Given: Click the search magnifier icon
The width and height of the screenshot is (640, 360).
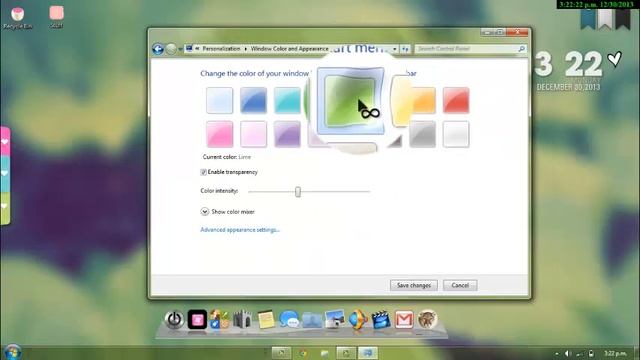Looking at the screenshot, I should click(521, 49).
